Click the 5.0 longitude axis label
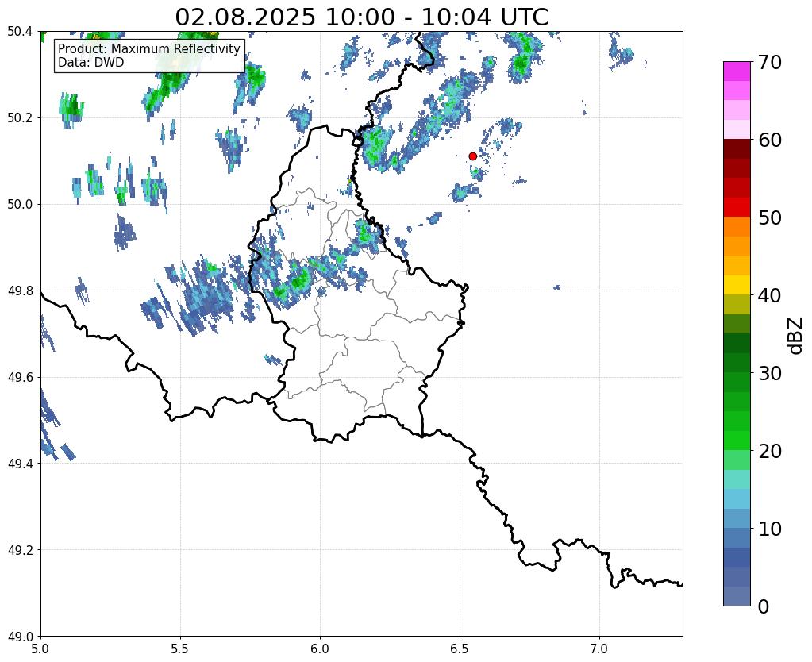The width and height of the screenshot is (812, 662). pyautogui.click(x=40, y=649)
